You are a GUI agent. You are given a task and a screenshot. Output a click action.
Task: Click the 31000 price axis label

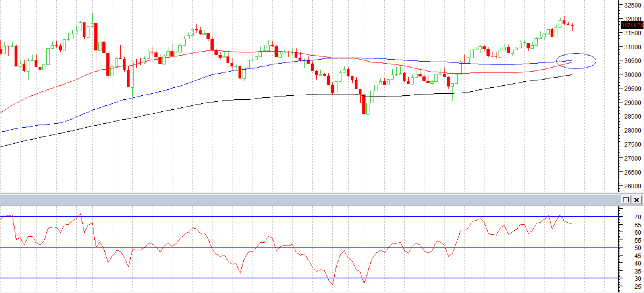pyautogui.click(x=632, y=47)
